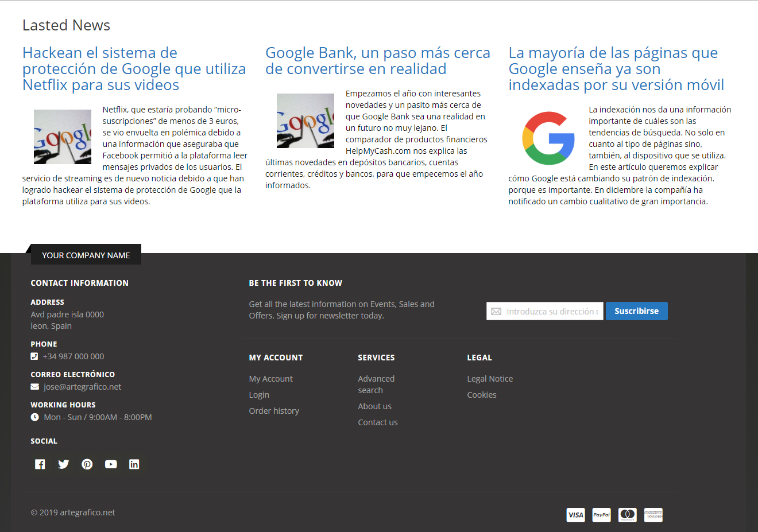Click the jose@artegrafico.net email address
758x532 pixels.
[x=83, y=387]
